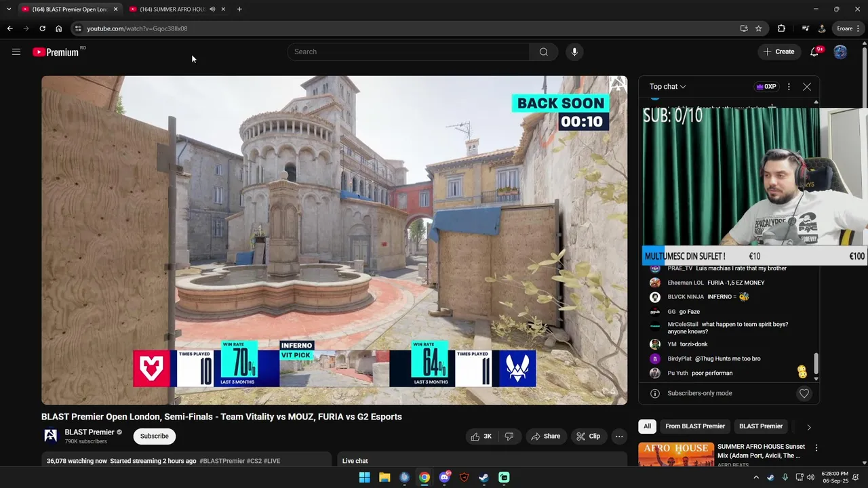868x488 pixels.
Task: Reload the page in browser toolbar
Action: tap(42, 28)
